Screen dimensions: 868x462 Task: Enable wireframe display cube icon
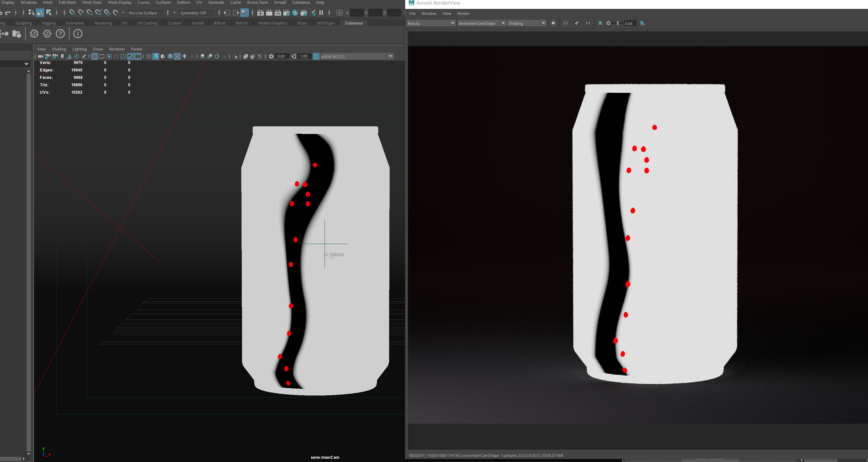pyautogui.click(x=149, y=56)
